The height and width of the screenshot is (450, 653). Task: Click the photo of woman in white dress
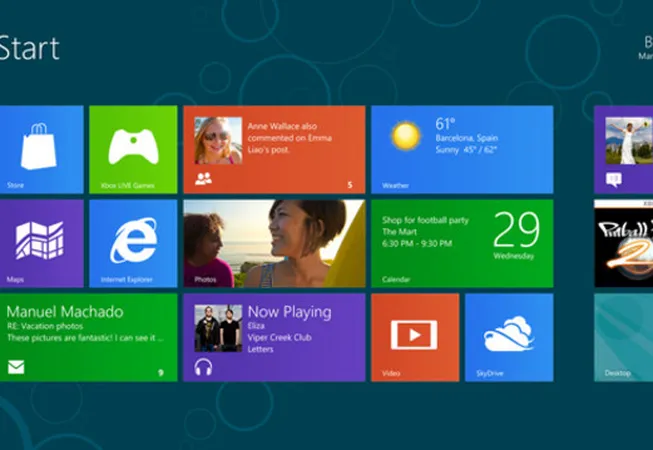(x=629, y=141)
